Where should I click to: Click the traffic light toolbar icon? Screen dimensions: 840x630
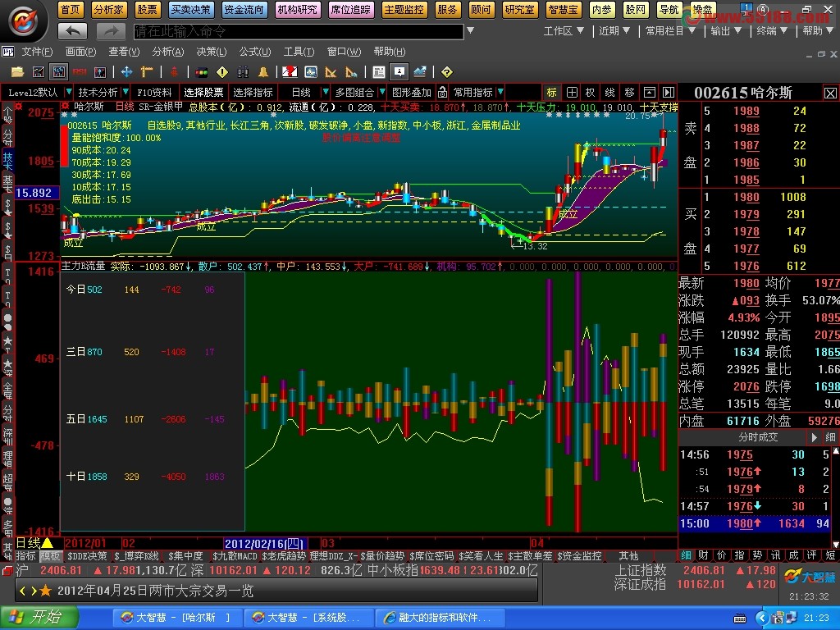tap(202, 72)
